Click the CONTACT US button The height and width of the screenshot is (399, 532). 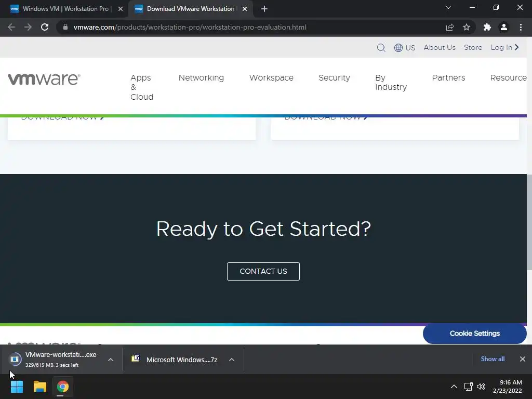click(x=263, y=271)
